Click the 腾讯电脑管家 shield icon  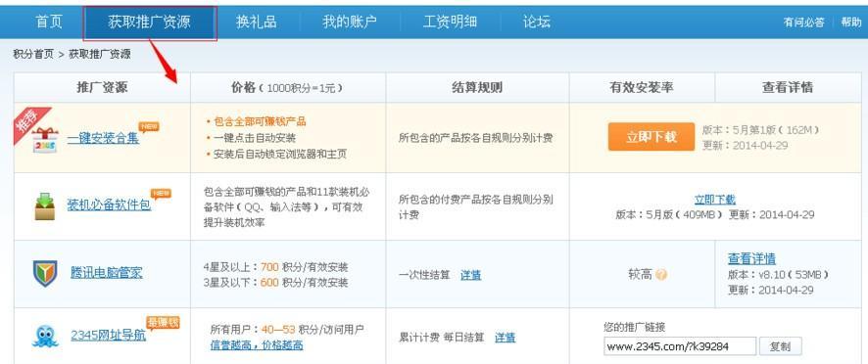coord(45,273)
